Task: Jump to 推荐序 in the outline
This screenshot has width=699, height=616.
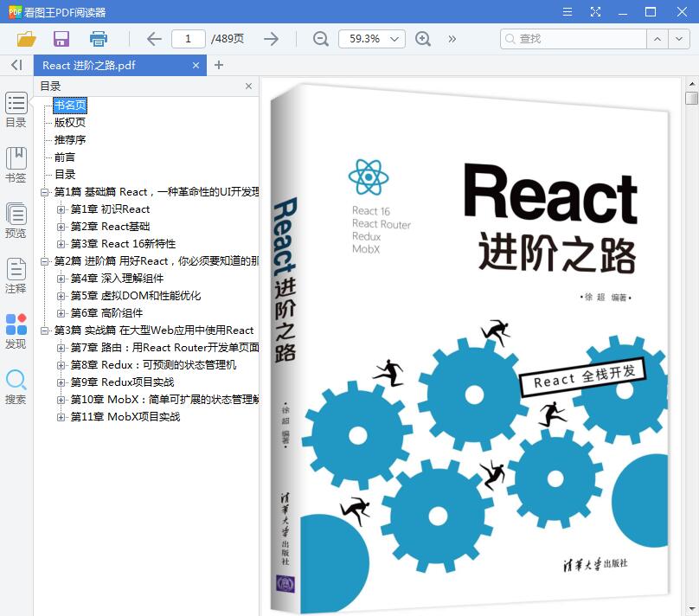Action: tap(70, 139)
